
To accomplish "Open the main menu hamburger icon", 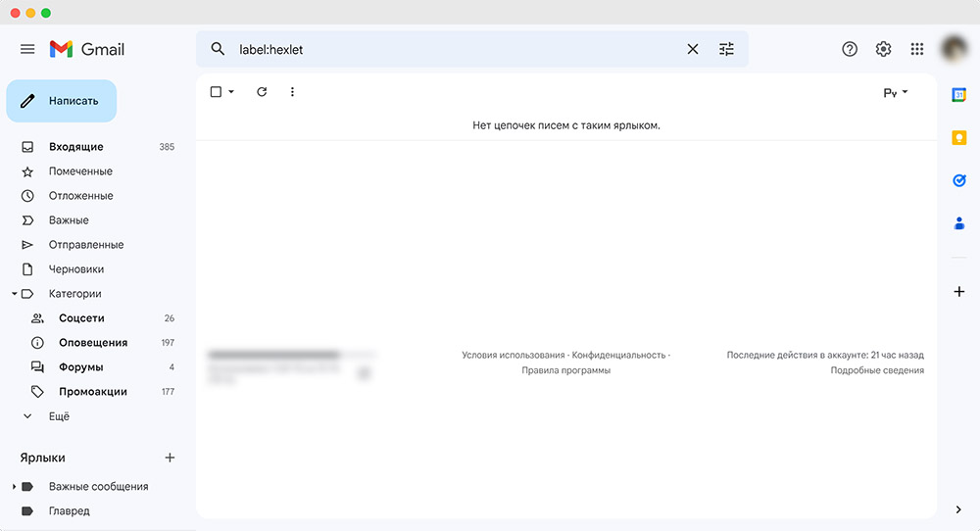I will tap(27, 49).
